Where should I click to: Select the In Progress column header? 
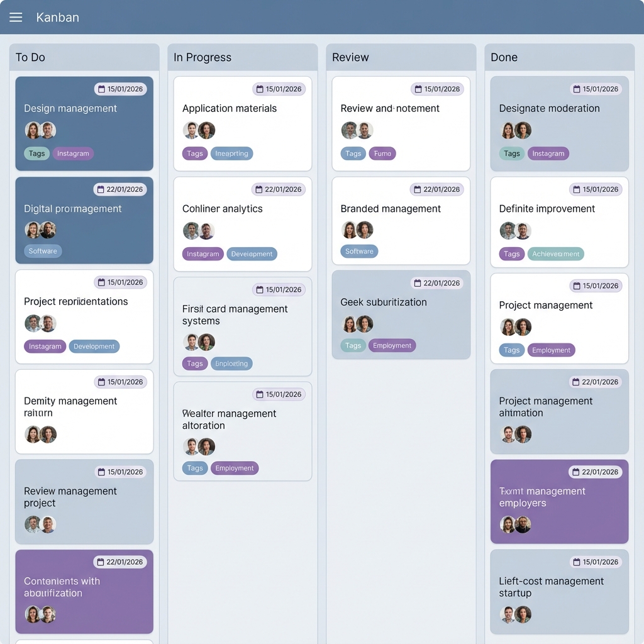coord(203,57)
